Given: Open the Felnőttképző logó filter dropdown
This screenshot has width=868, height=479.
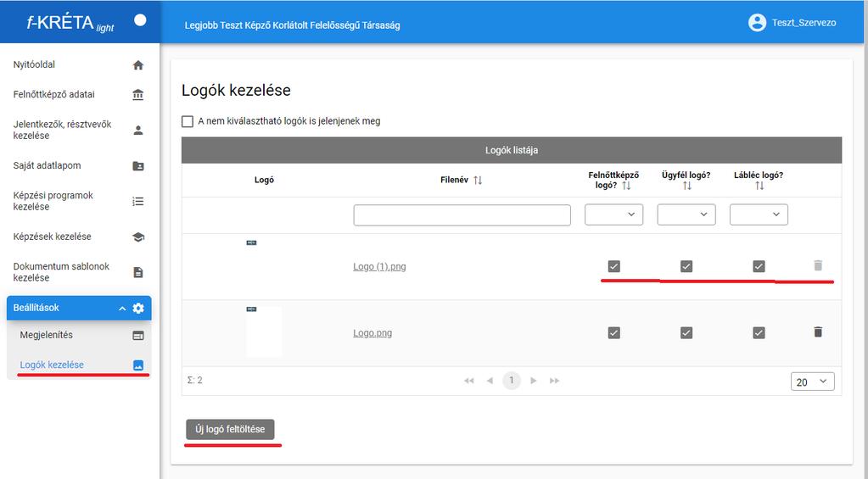Looking at the screenshot, I should click(x=614, y=214).
